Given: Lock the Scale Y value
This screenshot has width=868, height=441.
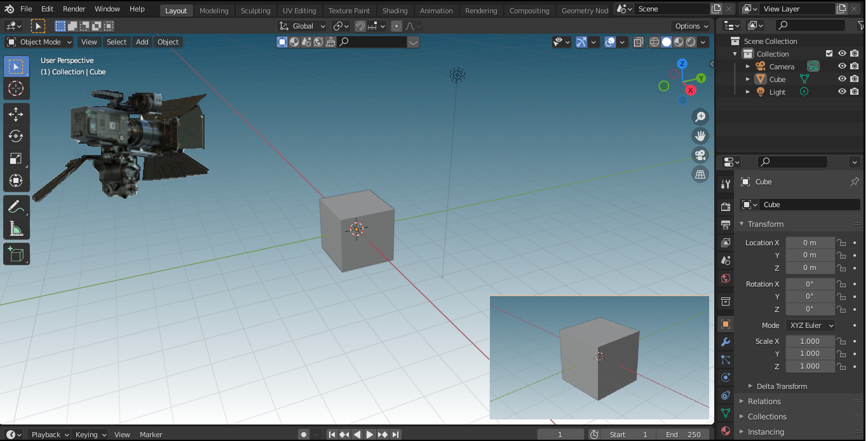Looking at the screenshot, I should [x=841, y=353].
